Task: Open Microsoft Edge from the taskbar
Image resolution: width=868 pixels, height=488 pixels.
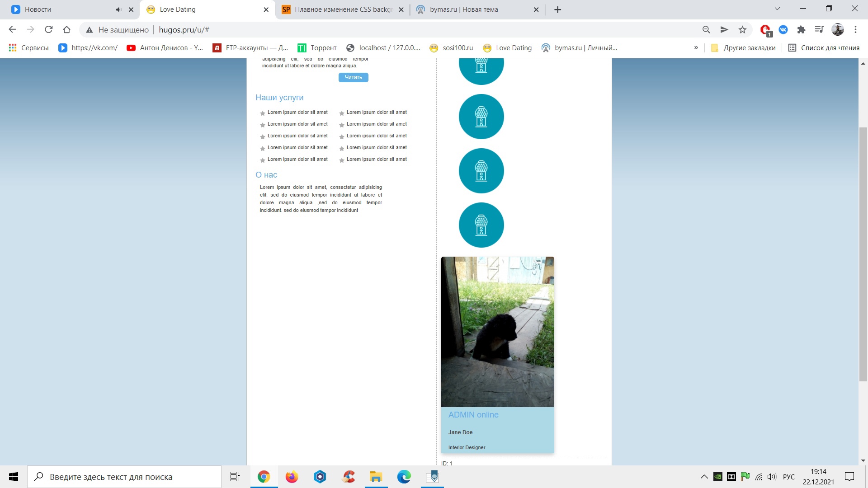Action: (404, 477)
